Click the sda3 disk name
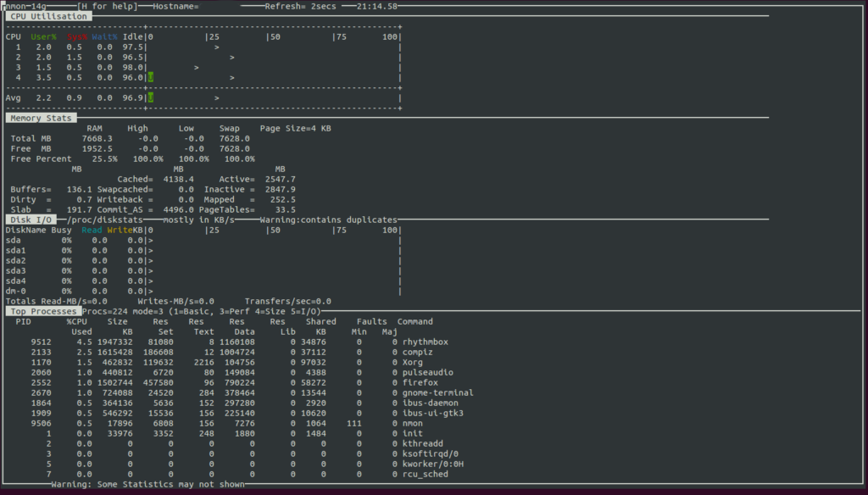The height and width of the screenshot is (495, 868). coord(15,270)
